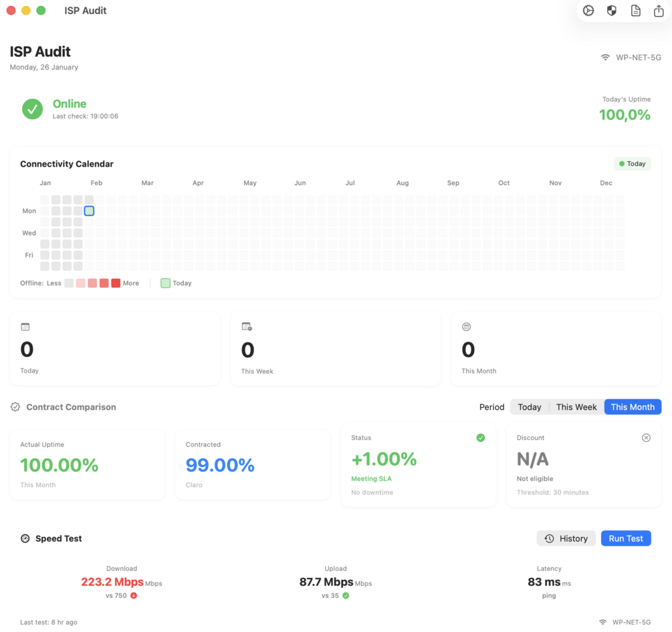Click the Status card green check icon

(480, 438)
